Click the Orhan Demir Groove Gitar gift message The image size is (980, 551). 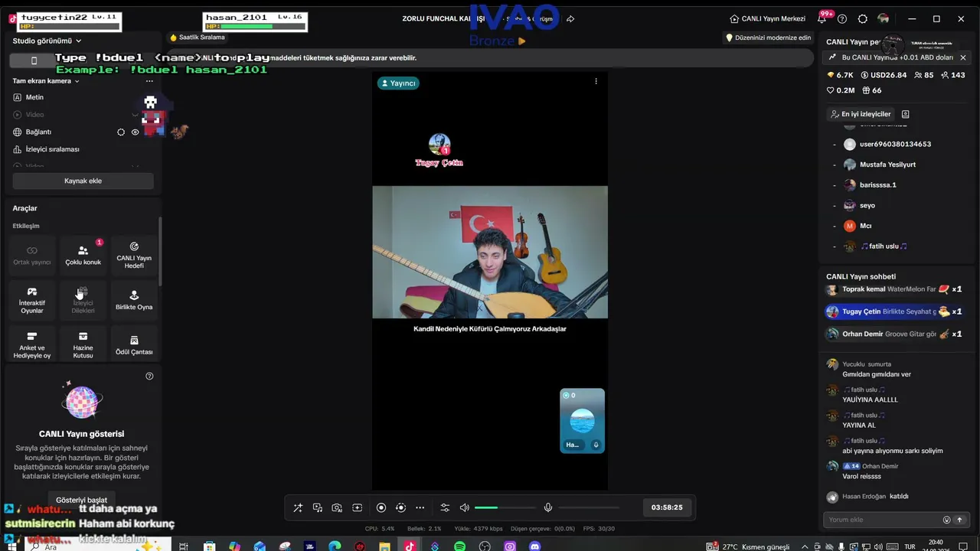point(894,334)
